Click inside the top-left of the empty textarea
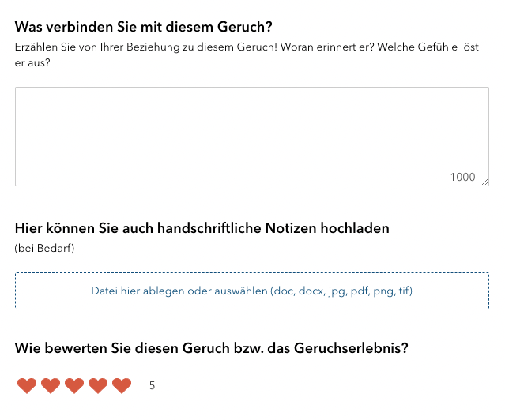The width and height of the screenshot is (505, 420). [32, 101]
